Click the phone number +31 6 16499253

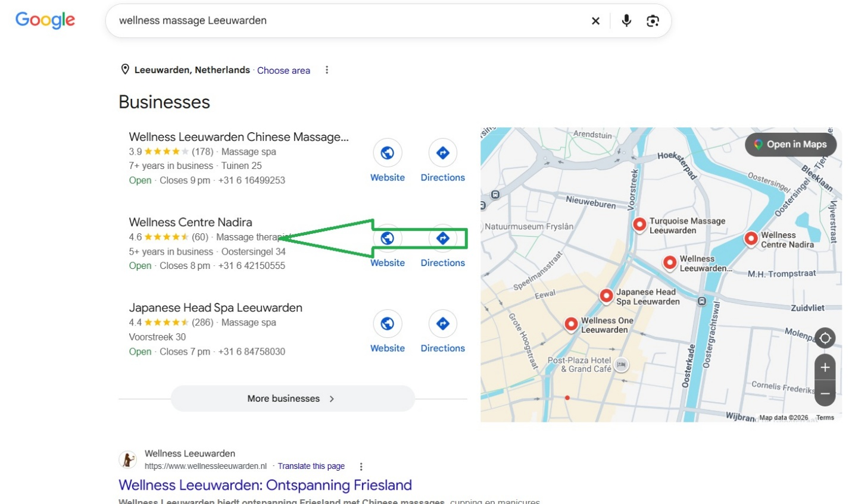(x=252, y=180)
